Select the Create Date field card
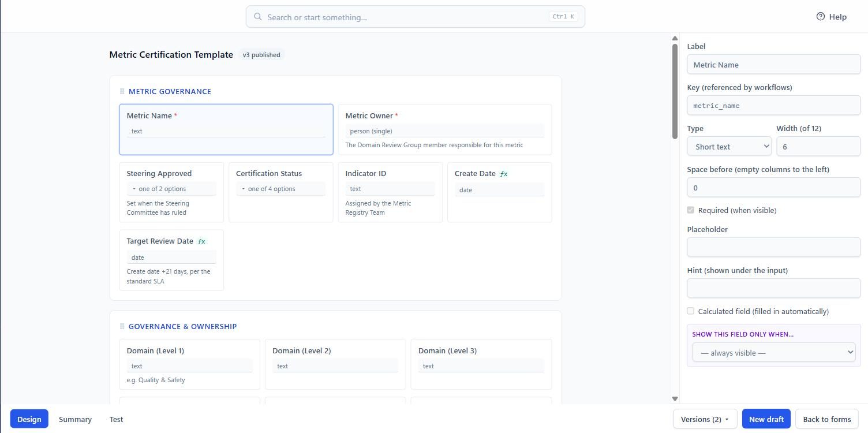Image resolution: width=868 pixels, height=433 pixels. point(499,192)
